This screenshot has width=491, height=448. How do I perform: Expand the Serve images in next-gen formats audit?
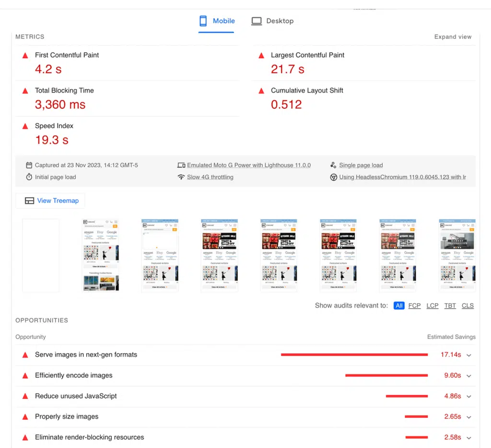coord(468,355)
